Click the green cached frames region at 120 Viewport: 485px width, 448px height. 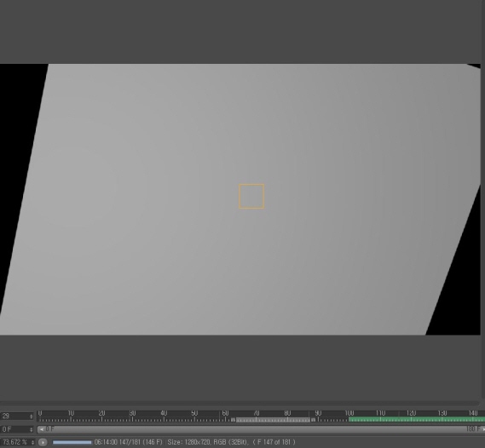click(x=411, y=420)
